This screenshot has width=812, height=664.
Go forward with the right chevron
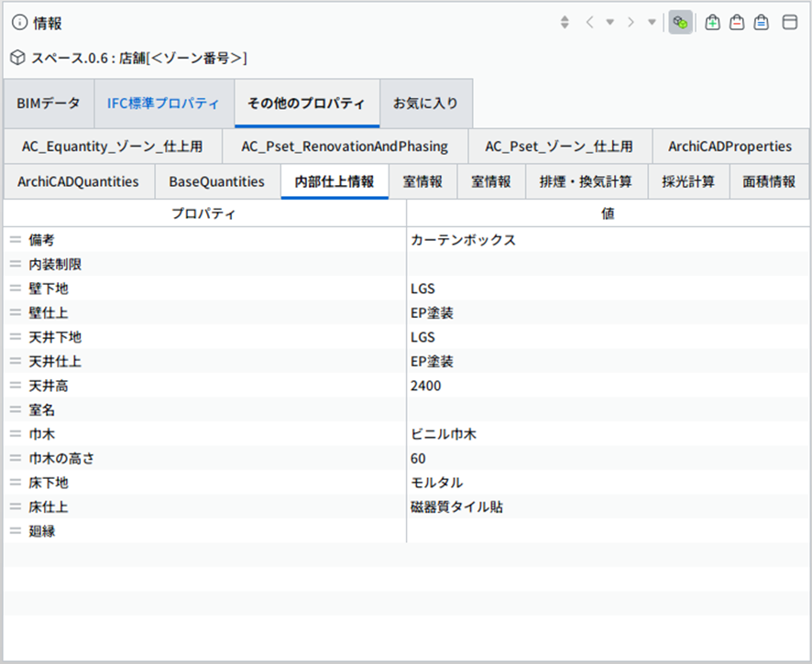pyautogui.click(x=631, y=22)
